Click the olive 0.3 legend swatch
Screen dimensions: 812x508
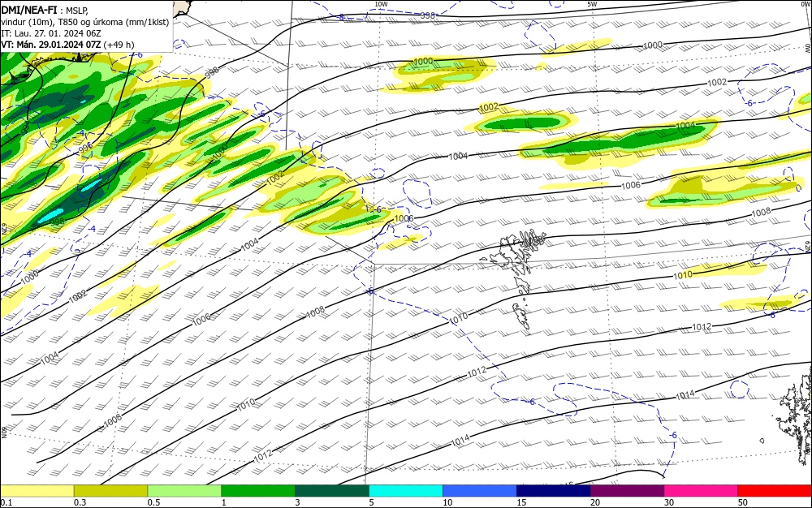[110, 491]
